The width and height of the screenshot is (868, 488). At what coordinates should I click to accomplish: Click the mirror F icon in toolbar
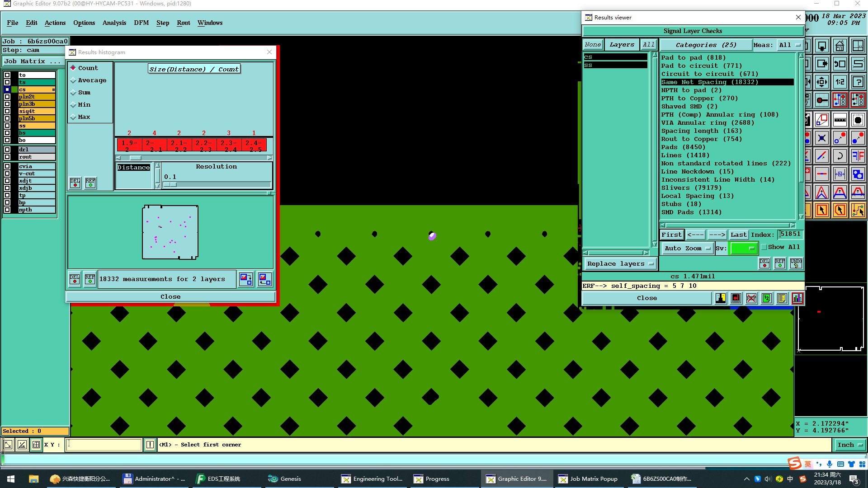pos(858,156)
